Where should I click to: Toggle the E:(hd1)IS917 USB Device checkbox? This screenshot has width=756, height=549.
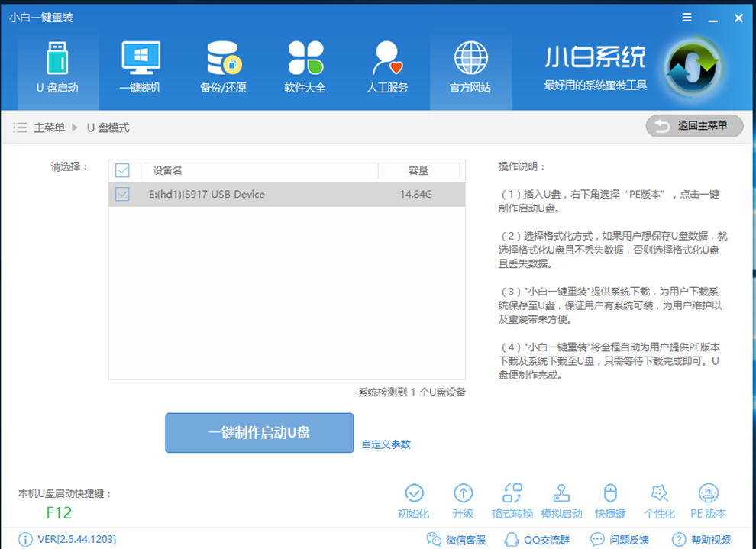[x=122, y=195]
